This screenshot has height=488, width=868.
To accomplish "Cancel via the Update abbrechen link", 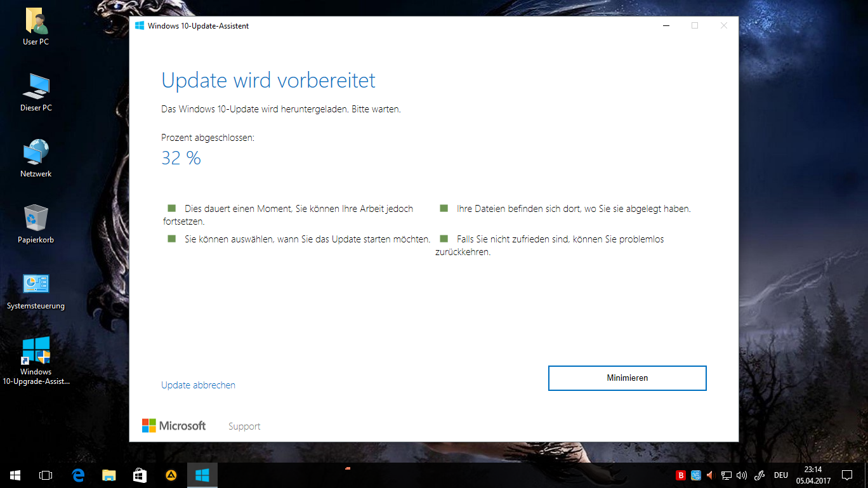I will point(198,385).
